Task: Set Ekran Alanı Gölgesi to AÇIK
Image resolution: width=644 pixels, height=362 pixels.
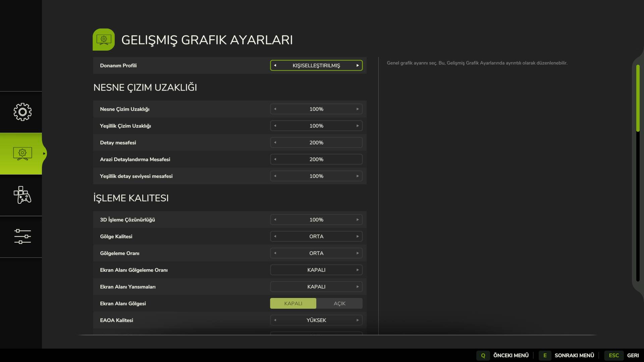Action: pos(339,303)
